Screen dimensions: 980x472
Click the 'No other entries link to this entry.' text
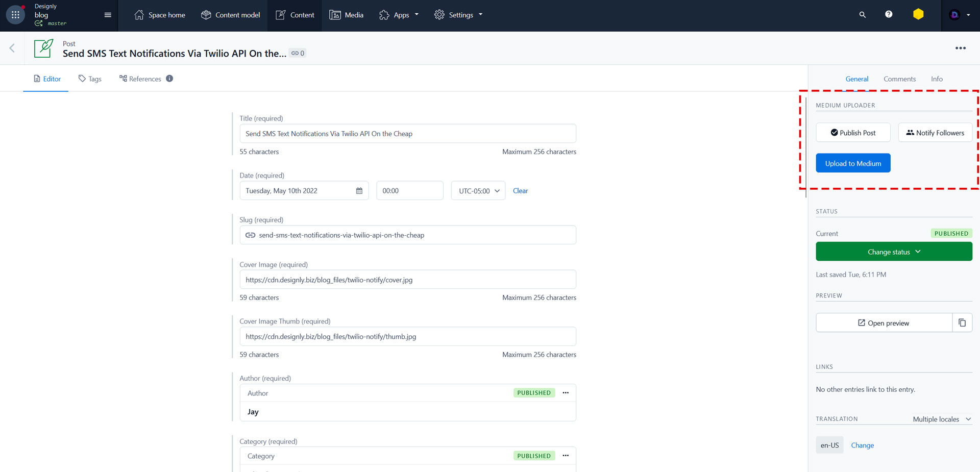point(865,389)
